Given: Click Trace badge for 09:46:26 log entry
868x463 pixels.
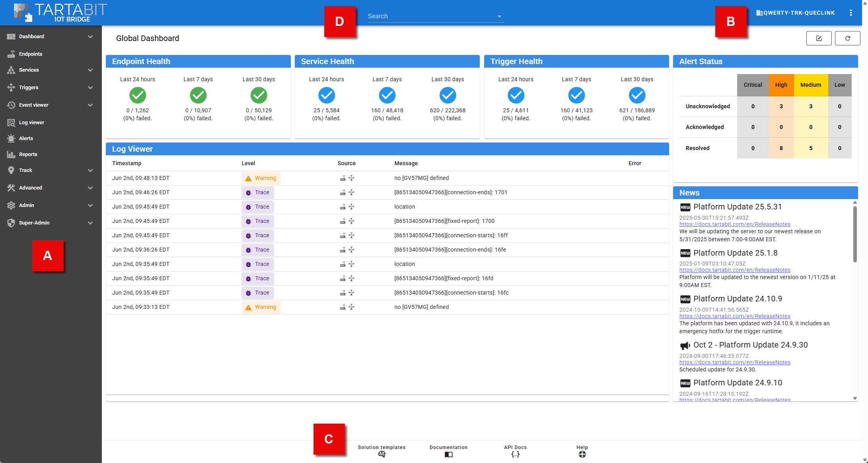Looking at the screenshot, I should coord(258,193).
